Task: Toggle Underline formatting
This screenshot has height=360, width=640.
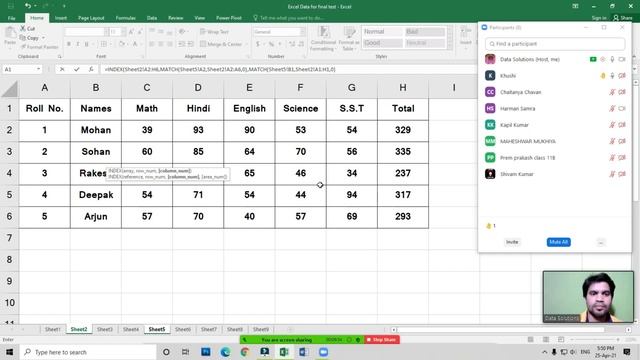Action: point(87,44)
